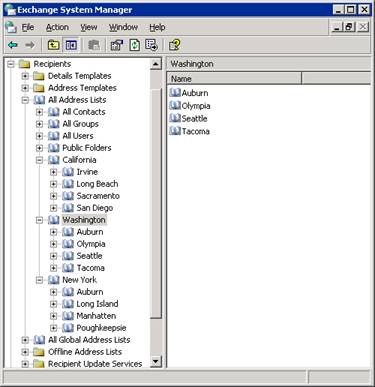
Task: Click the Exchange System Manager title icon
Action: [10, 10]
